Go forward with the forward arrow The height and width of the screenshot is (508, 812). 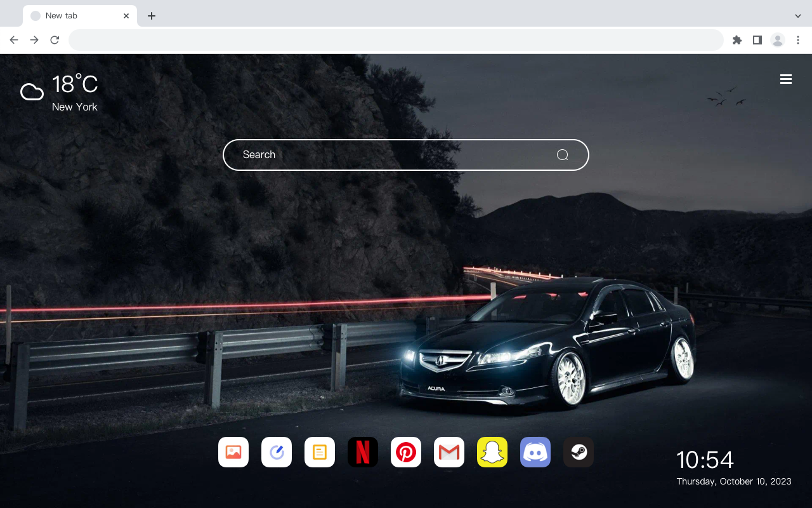click(34, 40)
